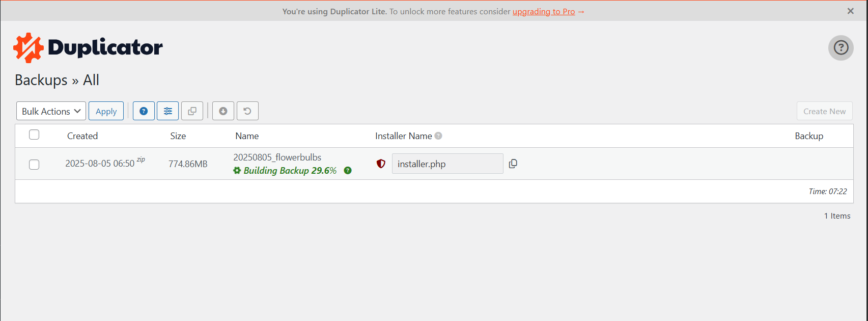The image size is (868, 321).
Task: Click the Created column header
Action: [x=82, y=136]
